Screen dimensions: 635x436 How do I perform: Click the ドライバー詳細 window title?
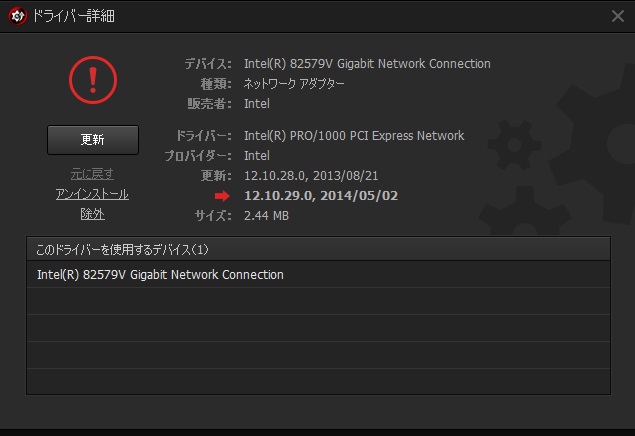pyautogui.click(x=74, y=16)
